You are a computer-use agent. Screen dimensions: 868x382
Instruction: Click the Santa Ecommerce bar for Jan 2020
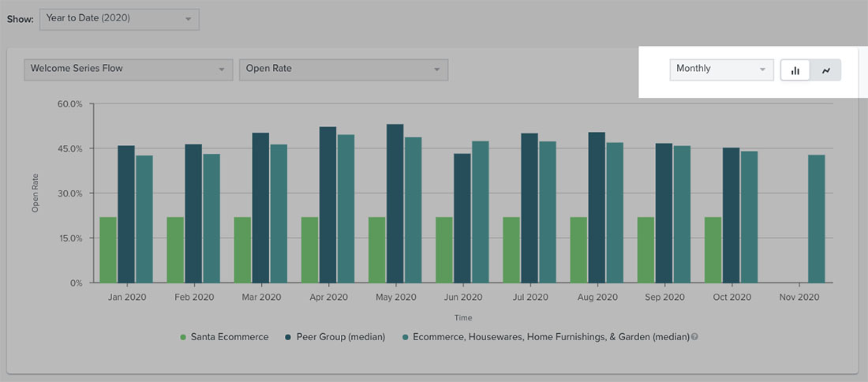click(x=108, y=249)
